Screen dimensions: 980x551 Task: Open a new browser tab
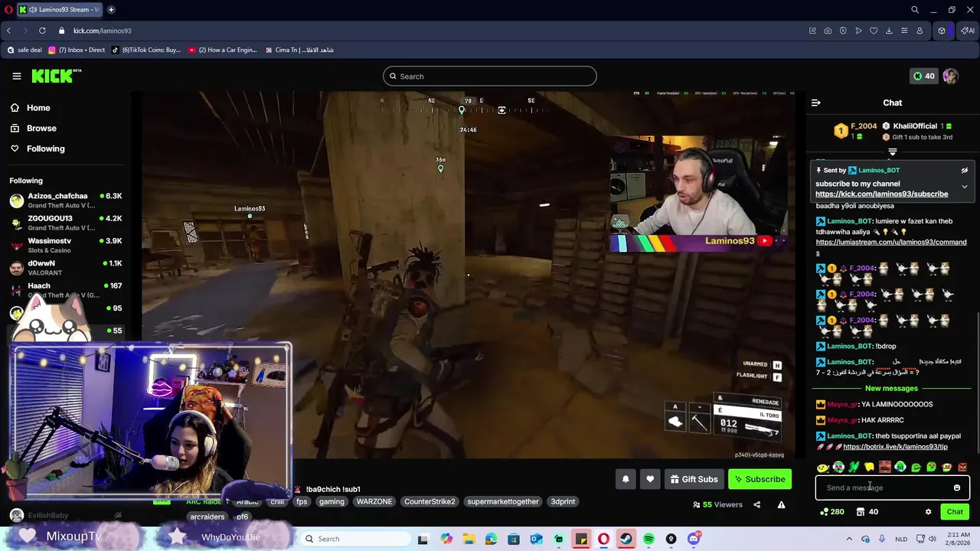(x=111, y=9)
